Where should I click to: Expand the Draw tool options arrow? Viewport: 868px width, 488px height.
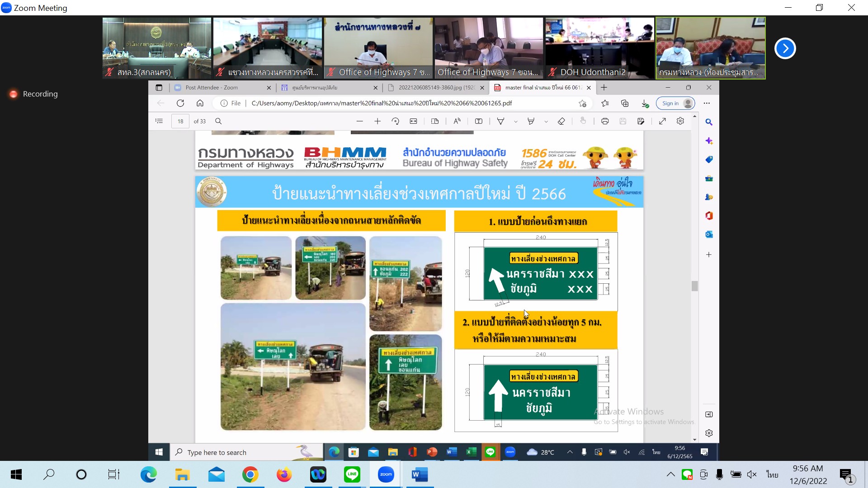tap(516, 122)
